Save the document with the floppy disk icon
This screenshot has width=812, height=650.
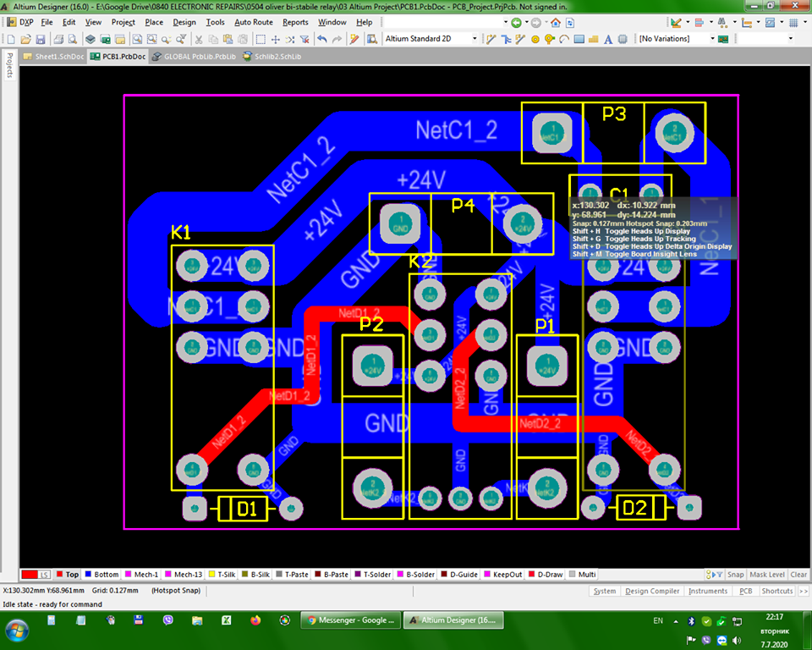pyautogui.click(x=41, y=39)
